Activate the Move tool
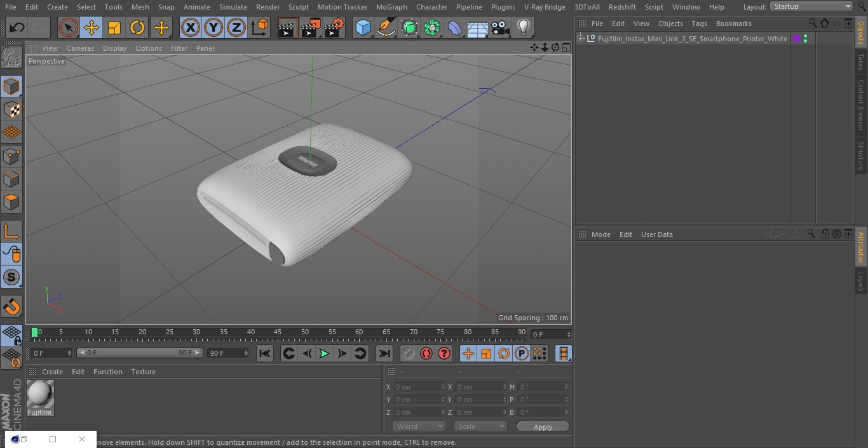This screenshot has width=868, height=448. pyautogui.click(x=92, y=27)
